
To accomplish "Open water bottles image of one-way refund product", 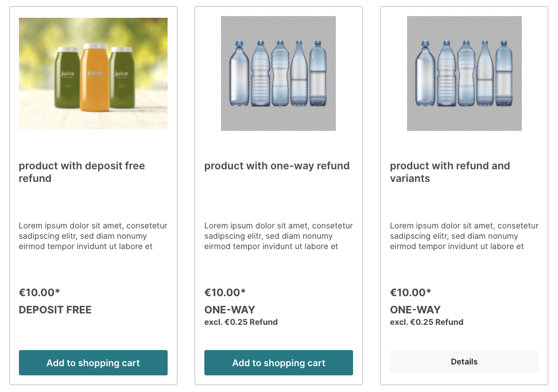I will pos(278,73).
